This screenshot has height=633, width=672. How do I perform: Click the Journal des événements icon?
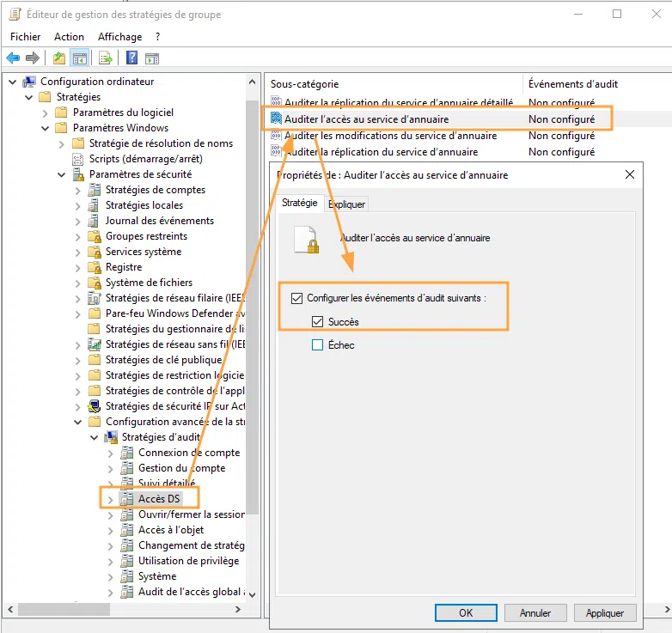pyautogui.click(x=94, y=221)
